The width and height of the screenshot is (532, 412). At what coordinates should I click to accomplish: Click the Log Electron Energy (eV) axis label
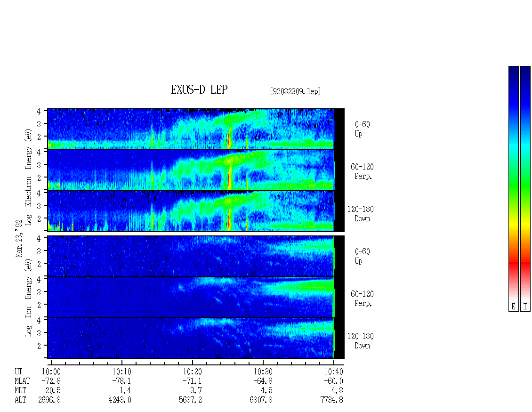click(28, 177)
